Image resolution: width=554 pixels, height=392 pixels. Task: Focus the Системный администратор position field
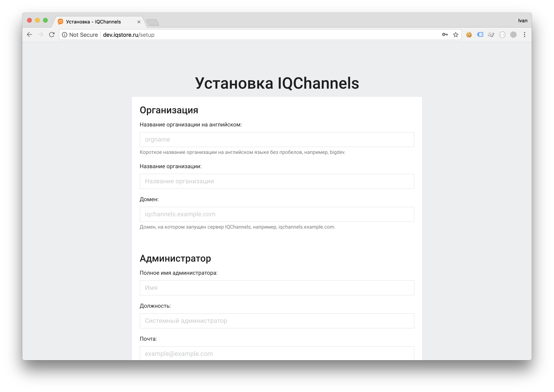(x=277, y=321)
